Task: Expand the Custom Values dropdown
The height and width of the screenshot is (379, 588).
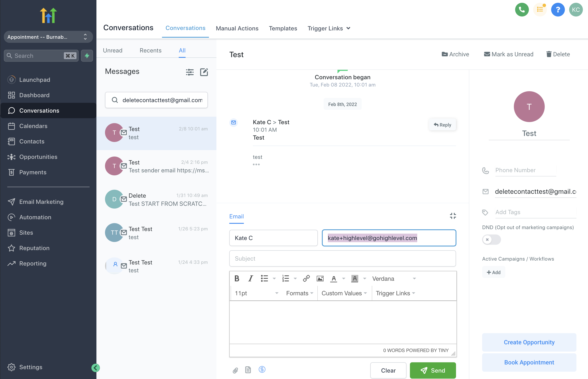Action: [x=344, y=293]
